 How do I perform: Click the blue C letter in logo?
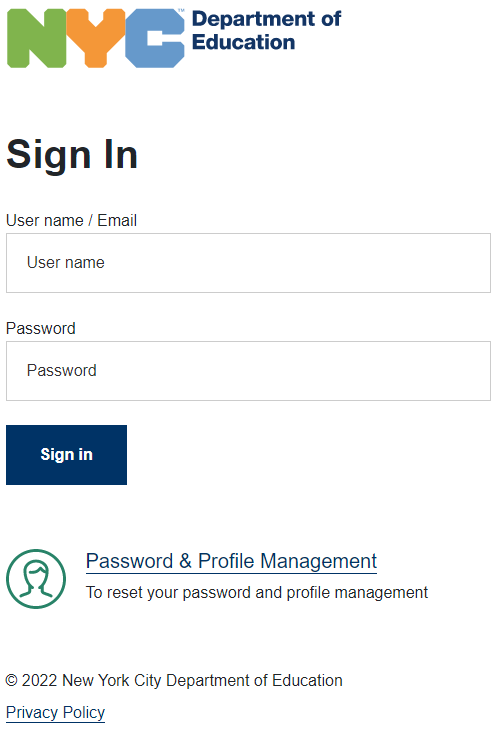click(155, 38)
